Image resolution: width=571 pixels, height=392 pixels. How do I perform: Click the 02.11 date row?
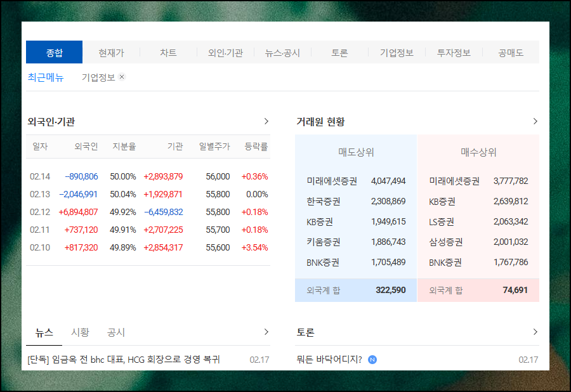(x=40, y=230)
